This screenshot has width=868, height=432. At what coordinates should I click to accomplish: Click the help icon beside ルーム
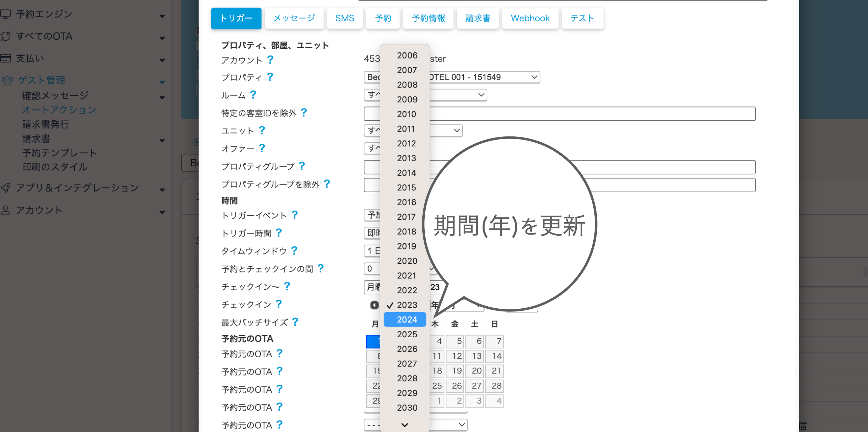pyautogui.click(x=253, y=95)
